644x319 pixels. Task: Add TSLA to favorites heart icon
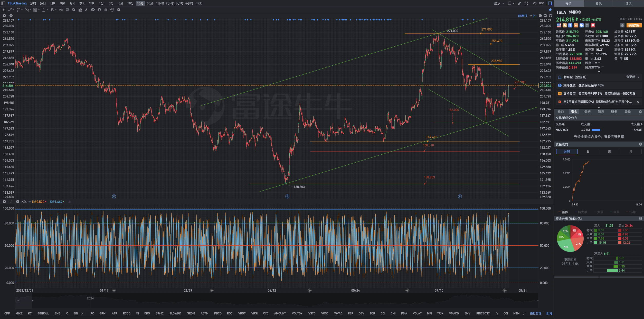click(x=593, y=25)
